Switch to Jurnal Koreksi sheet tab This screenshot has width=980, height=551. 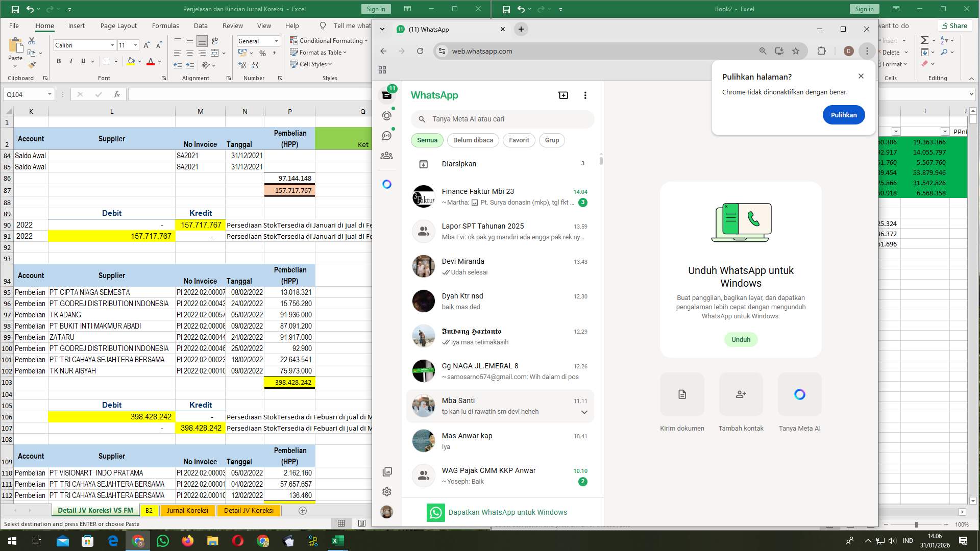[187, 510]
